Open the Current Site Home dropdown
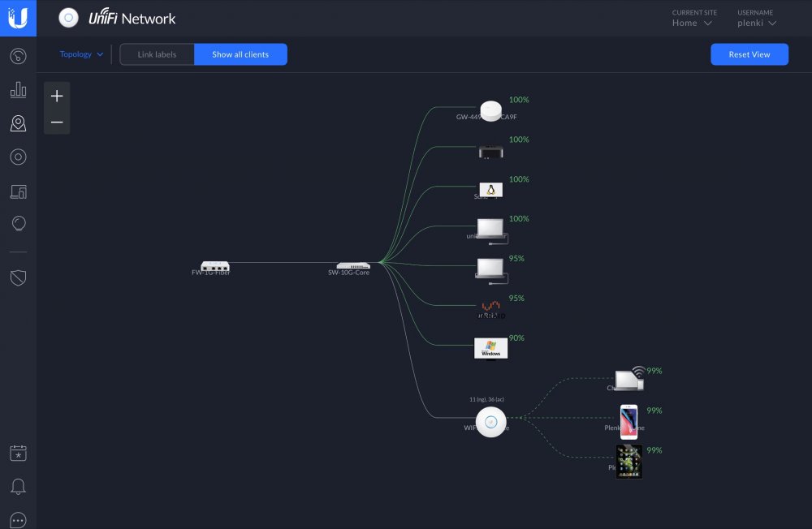 click(x=693, y=23)
